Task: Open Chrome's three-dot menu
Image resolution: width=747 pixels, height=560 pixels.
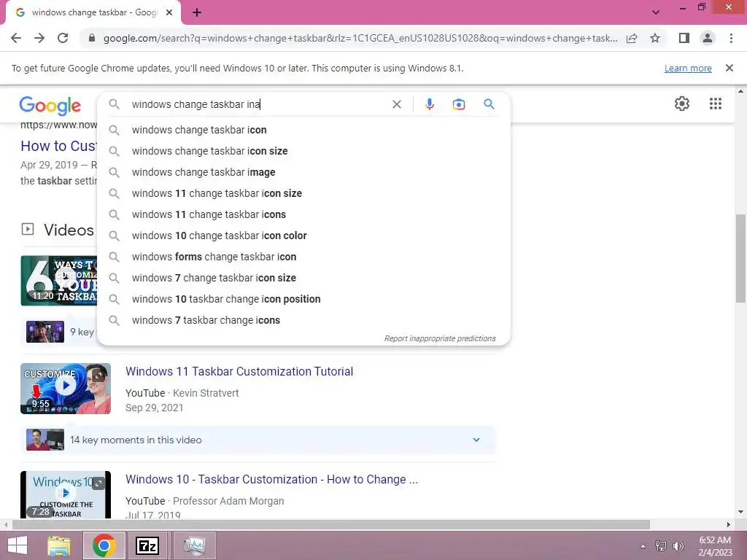Action: point(731,38)
